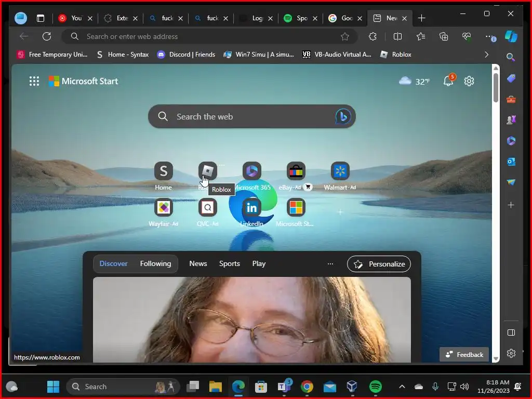Open the sidebar settings gear
Viewport: 532px width, 399px height.
(511, 353)
